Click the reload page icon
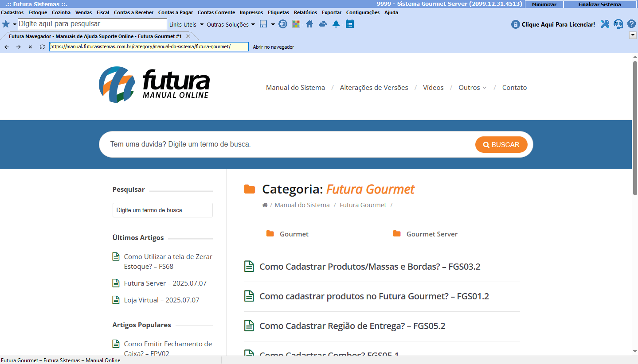 (42, 47)
